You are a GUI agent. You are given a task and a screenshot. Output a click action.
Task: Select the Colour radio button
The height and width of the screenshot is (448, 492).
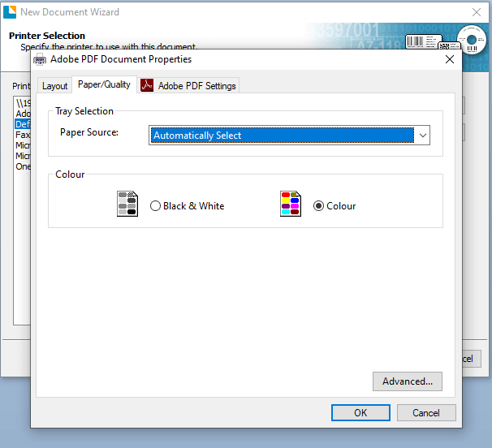pos(334,206)
